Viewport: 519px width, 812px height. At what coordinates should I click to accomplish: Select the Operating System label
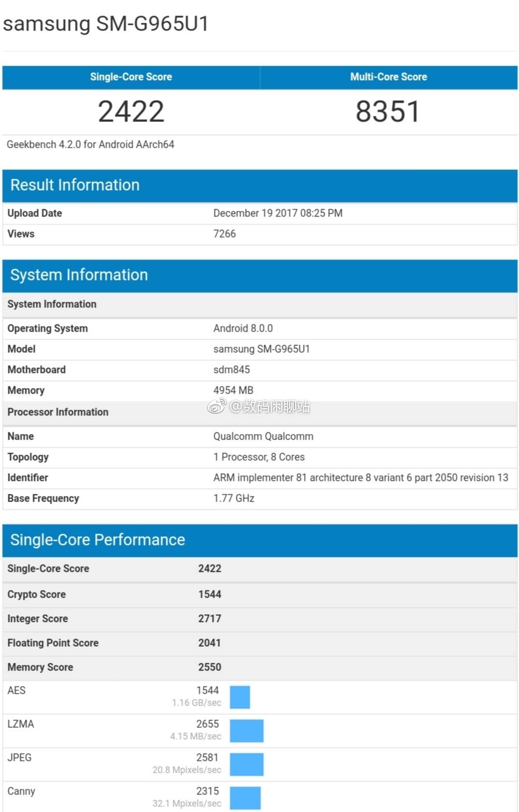48,329
